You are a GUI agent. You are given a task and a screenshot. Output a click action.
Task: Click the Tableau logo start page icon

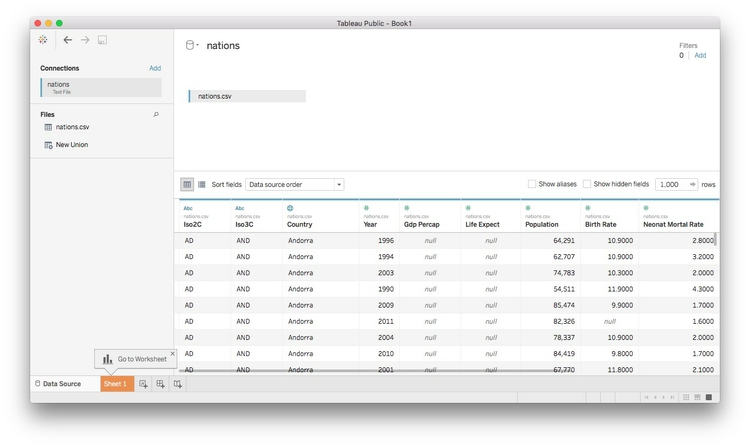pos(43,40)
